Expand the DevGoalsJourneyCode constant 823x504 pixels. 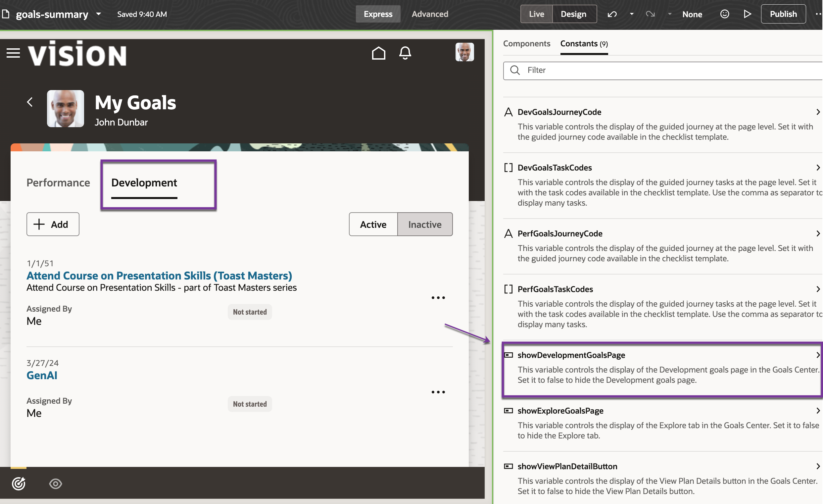pos(818,112)
